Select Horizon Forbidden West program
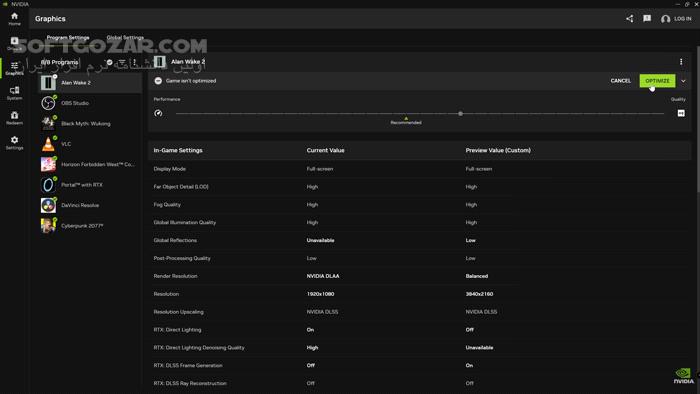The height and width of the screenshot is (394, 700). click(x=90, y=164)
